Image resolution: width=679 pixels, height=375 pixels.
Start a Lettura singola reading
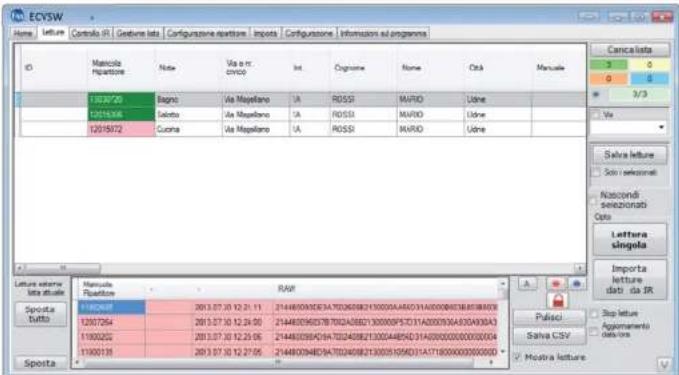[x=629, y=240]
